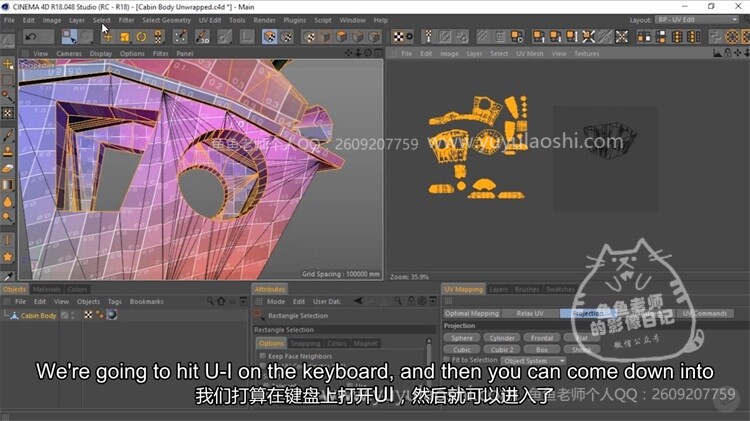Open the UV Edit menu

pos(210,20)
